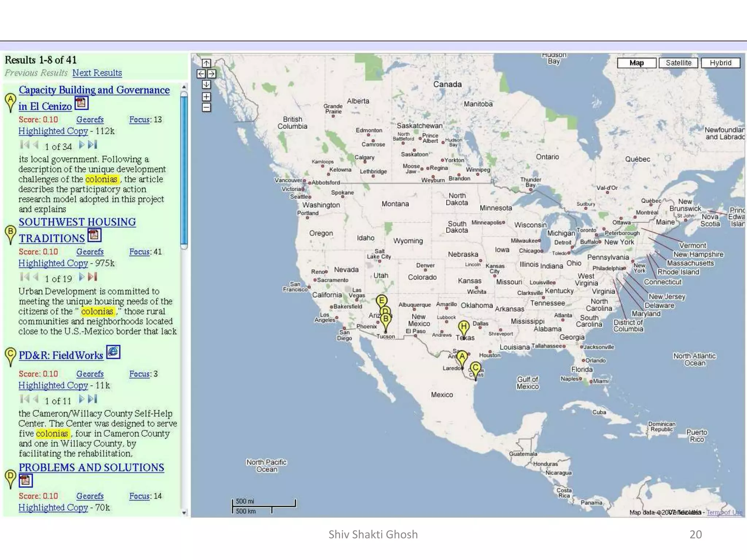Image resolution: width=747 pixels, height=560 pixels.
Task: Jump to last hit in 1 of 19
Action: [93, 277]
